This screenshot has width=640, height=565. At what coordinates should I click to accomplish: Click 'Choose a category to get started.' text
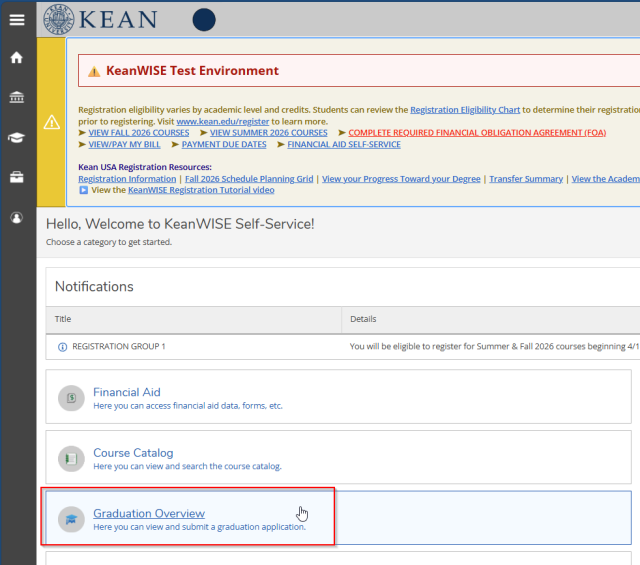[x=109, y=242]
